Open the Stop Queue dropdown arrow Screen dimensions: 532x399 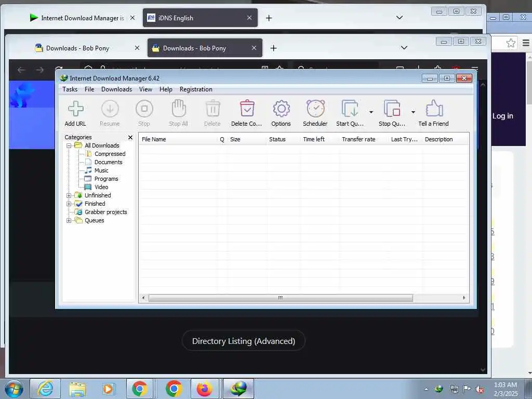[413, 112]
